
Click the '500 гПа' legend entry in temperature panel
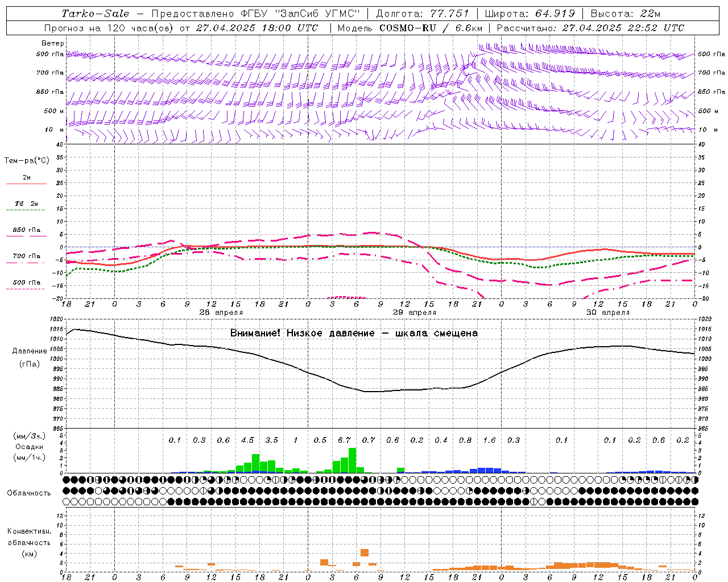coord(27,282)
